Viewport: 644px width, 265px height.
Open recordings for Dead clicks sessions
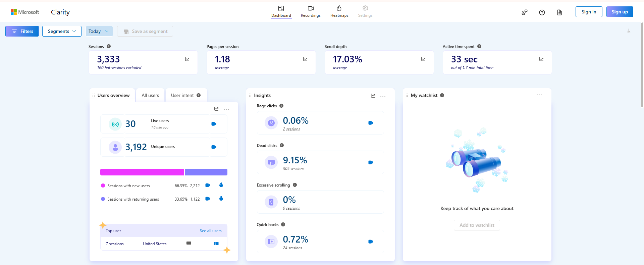(x=371, y=162)
